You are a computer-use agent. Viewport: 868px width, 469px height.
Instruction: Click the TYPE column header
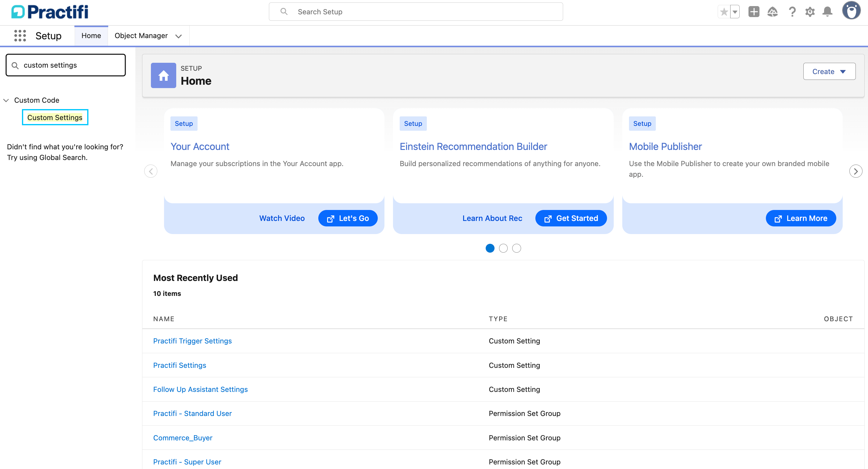[x=498, y=319]
